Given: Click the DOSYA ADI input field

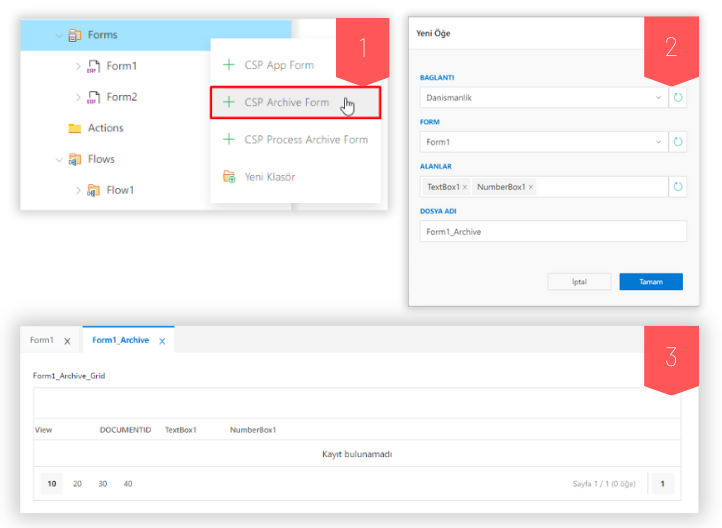Looking at the screenshot, I should tap(553, 231).
